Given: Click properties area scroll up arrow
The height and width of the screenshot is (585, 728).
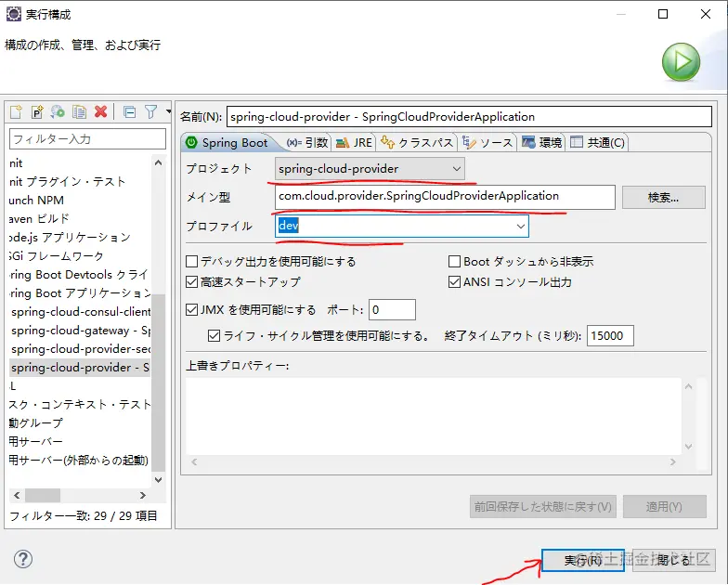Looking at the screenshot, I should click(x=688, y=386).
